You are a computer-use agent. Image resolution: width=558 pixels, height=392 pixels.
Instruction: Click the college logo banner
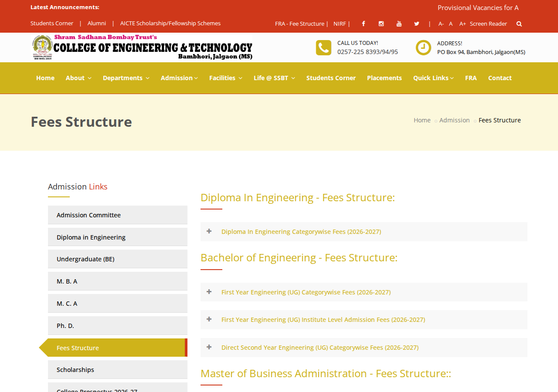point(142,47)
